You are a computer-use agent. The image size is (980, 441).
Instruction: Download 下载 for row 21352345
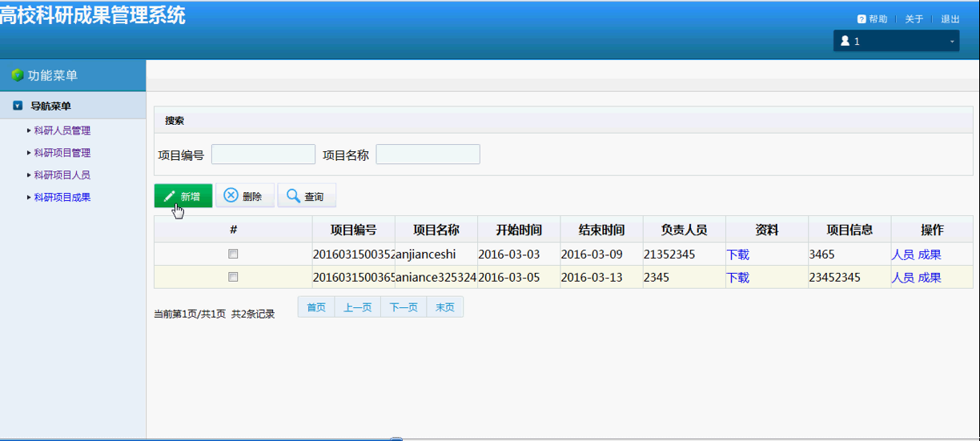coord(738,255)
